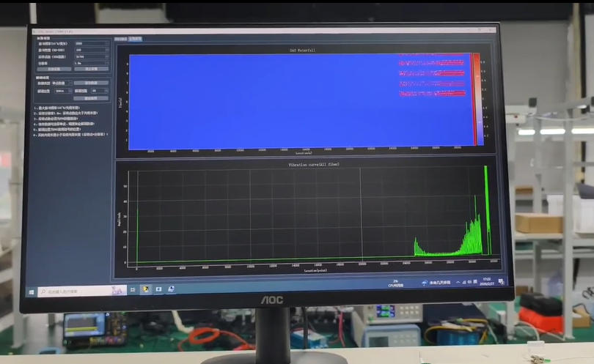Viewport: 594px width, 364px height.
Task: Click the rightmost pinned taskbar app icon
Action: click(x=172, y=289)
